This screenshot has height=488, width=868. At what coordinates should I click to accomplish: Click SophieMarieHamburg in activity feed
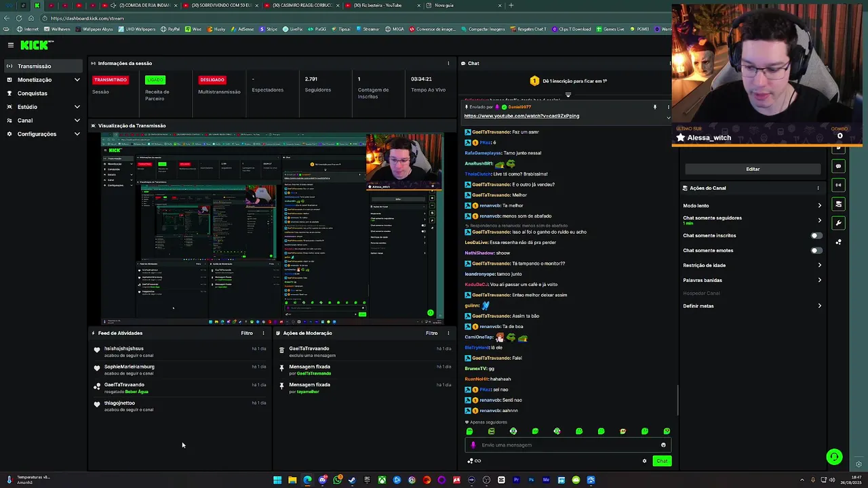pos(129,367)
